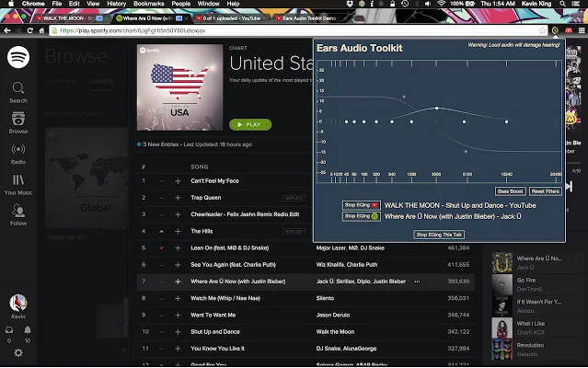
Task: Open the Chrome hamburger menu
Action: (582, 30)
